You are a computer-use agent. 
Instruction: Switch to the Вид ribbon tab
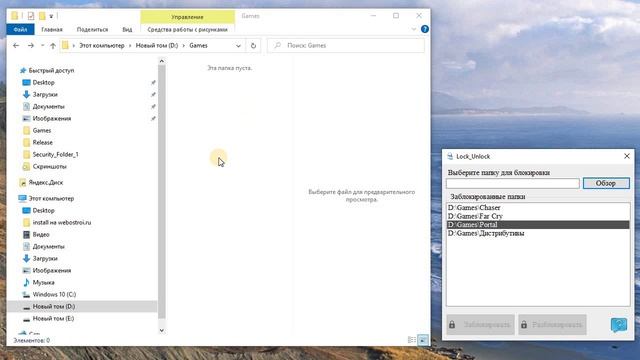tap(127, 29)
